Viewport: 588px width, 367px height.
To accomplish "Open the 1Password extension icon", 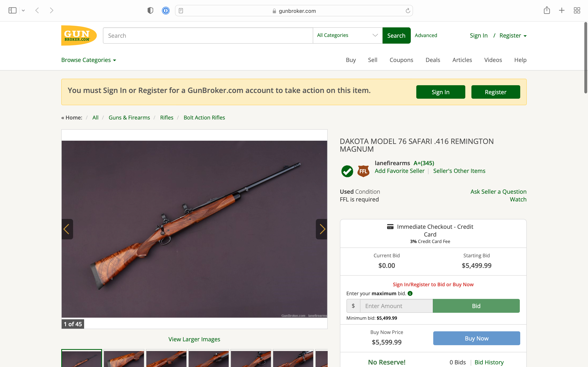I will click(x=166, y=11).
